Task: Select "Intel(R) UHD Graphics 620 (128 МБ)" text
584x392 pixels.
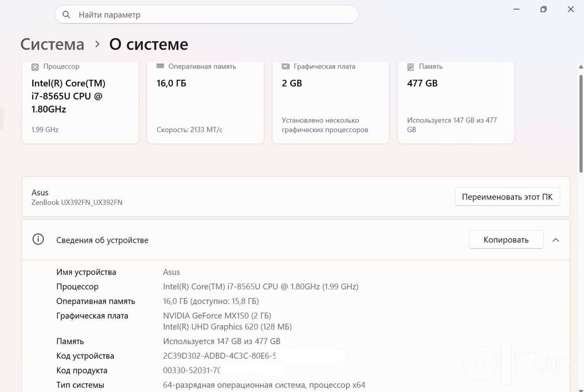Action: [227, 327]
